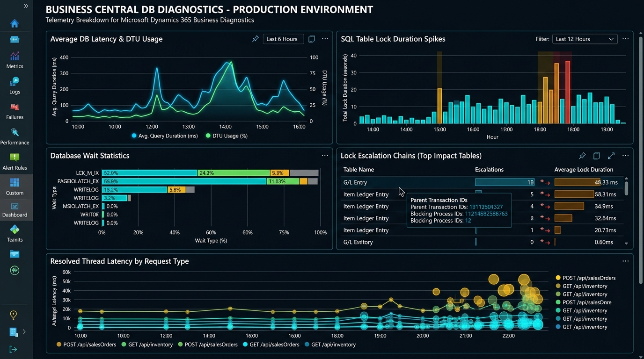Open more options for Average DB Latency panel

325,39
